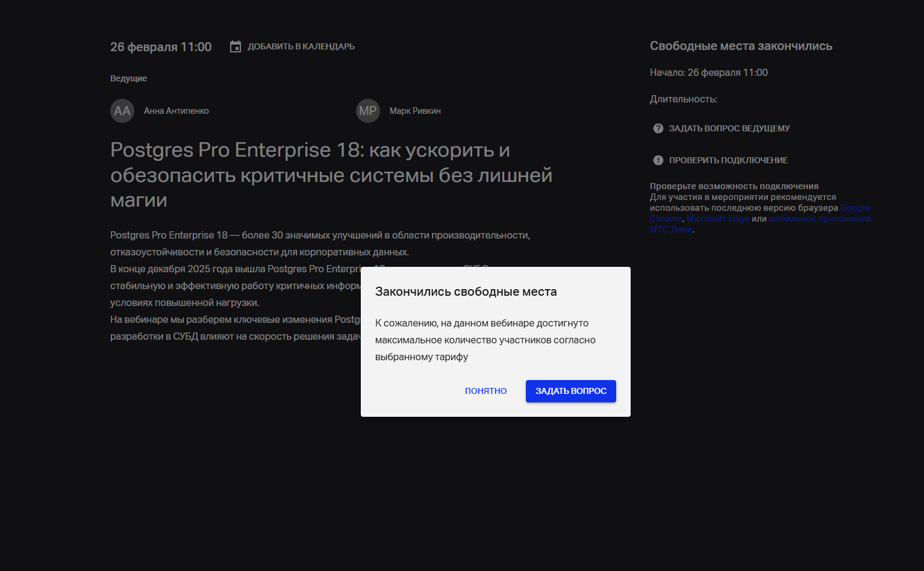Click the host name Анна Антипенко
Viewport: 924px width, 571px height.
[x=176, y=111]
